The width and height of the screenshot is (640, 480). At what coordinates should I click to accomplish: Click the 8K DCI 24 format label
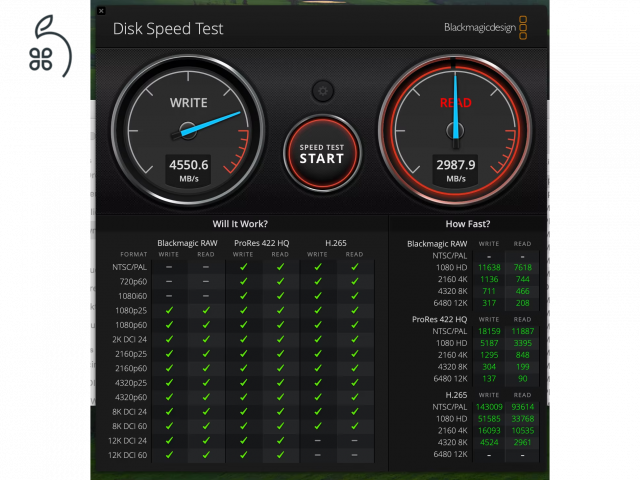tap(129, 412)
